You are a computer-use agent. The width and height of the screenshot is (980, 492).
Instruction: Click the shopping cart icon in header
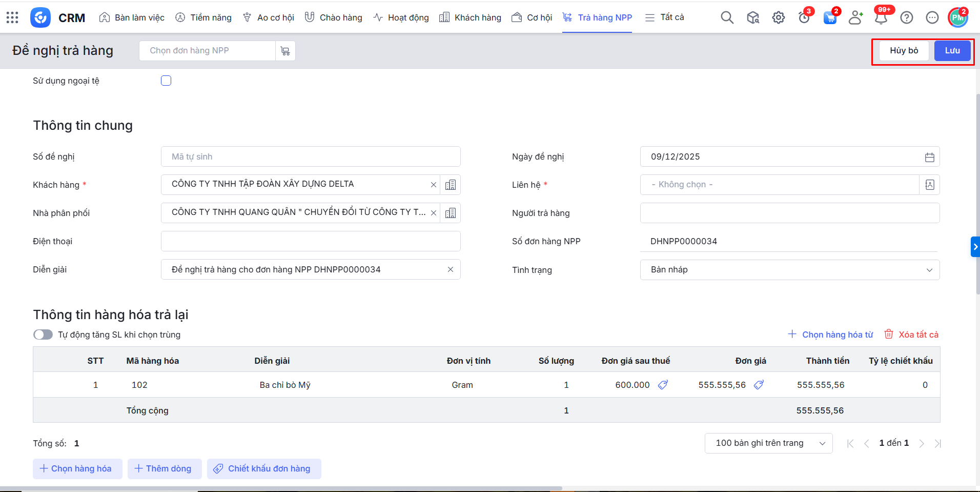[829, 18]
